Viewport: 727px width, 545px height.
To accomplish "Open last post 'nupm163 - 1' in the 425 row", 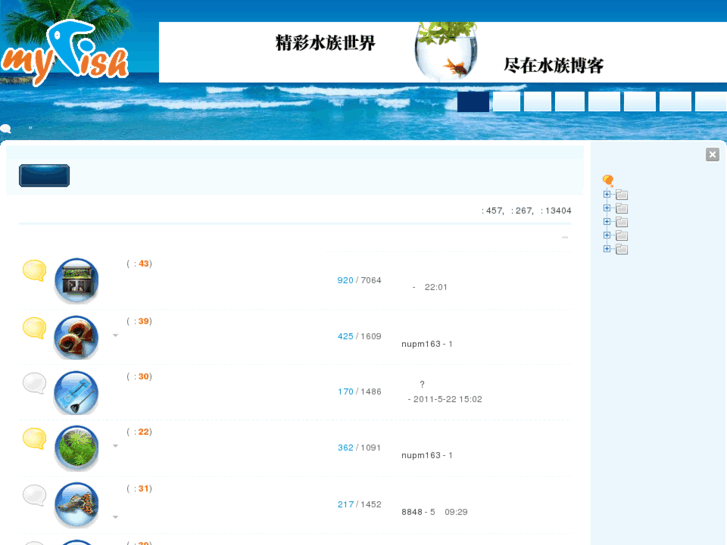I will coord(427,344).
